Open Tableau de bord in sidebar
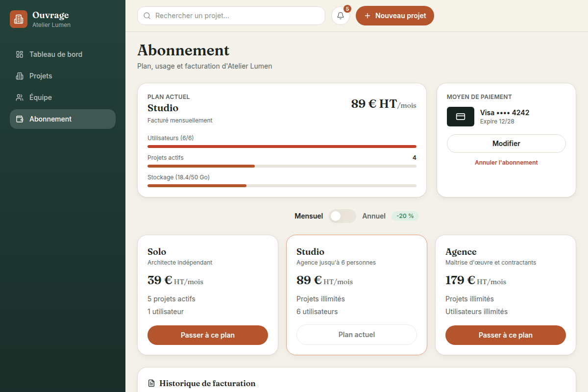Viewport: 588px width, 392px height. tap(63, 54)
